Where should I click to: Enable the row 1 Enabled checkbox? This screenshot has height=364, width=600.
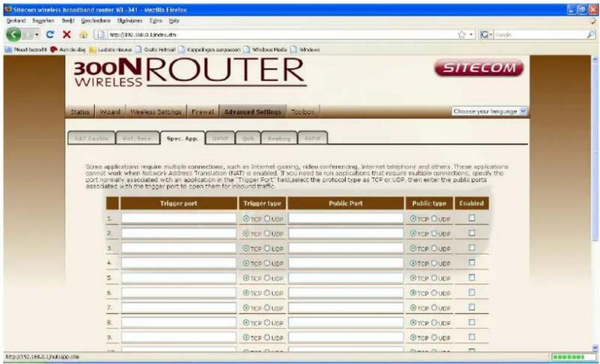[x=472, y=218]
